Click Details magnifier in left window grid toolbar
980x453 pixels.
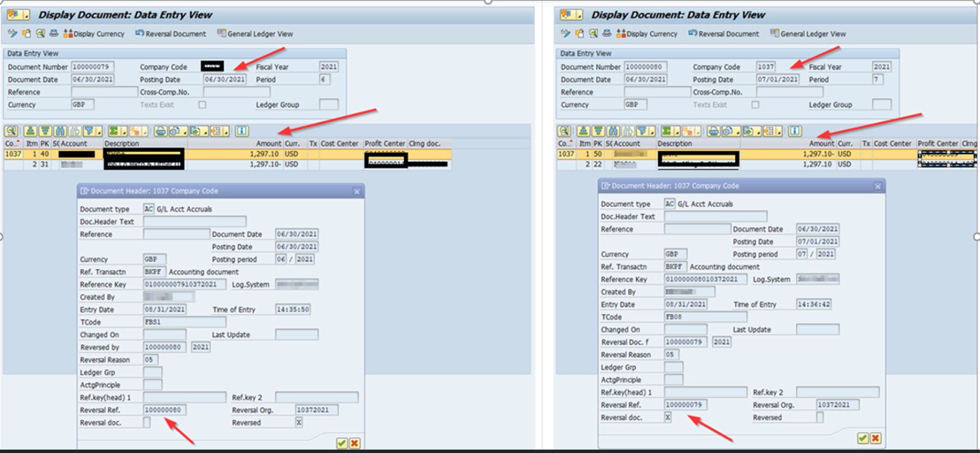[x=11, y=131]
